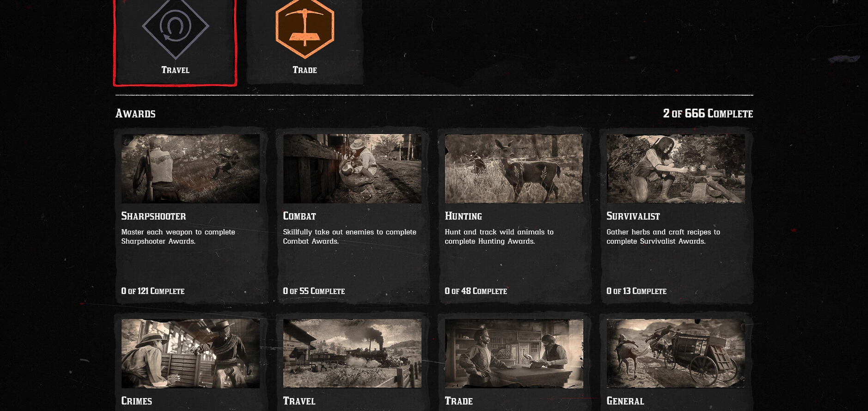Click the 0 of 121 Complete progress text
868x411 pixels.
pyautogui.click(x=153, y=291)
